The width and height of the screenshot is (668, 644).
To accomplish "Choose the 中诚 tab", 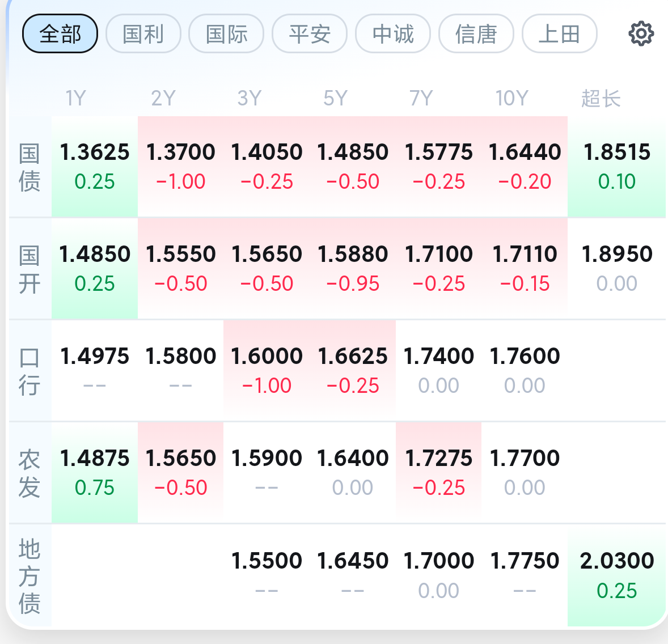I will (393, 33).
